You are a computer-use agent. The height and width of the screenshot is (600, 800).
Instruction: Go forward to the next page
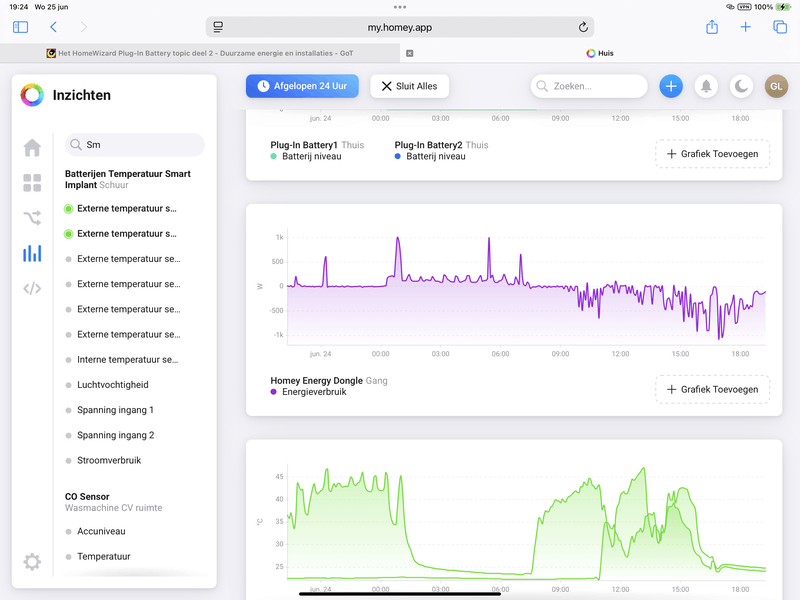84,27
